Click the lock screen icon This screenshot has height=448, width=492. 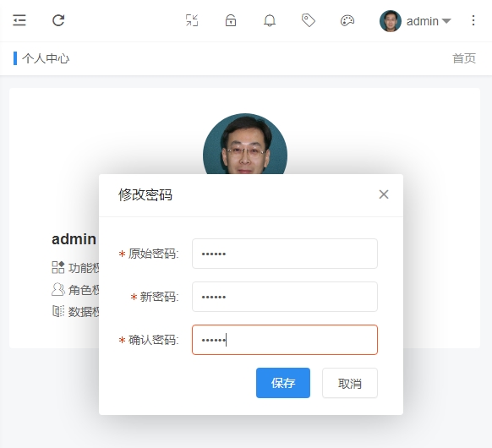231,20
